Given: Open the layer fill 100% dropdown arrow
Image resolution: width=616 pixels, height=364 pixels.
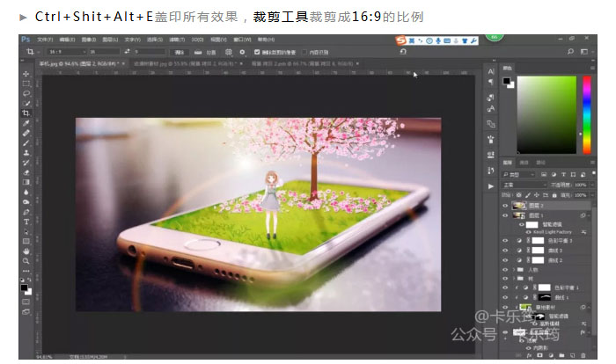Looking at the screenshot, I should (592, 195).
